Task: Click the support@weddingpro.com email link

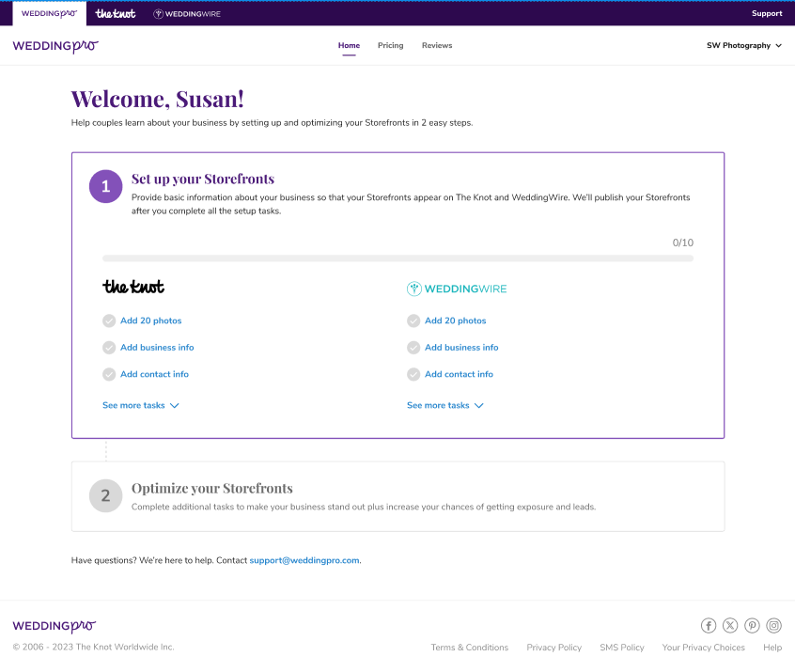Action: 304,560
